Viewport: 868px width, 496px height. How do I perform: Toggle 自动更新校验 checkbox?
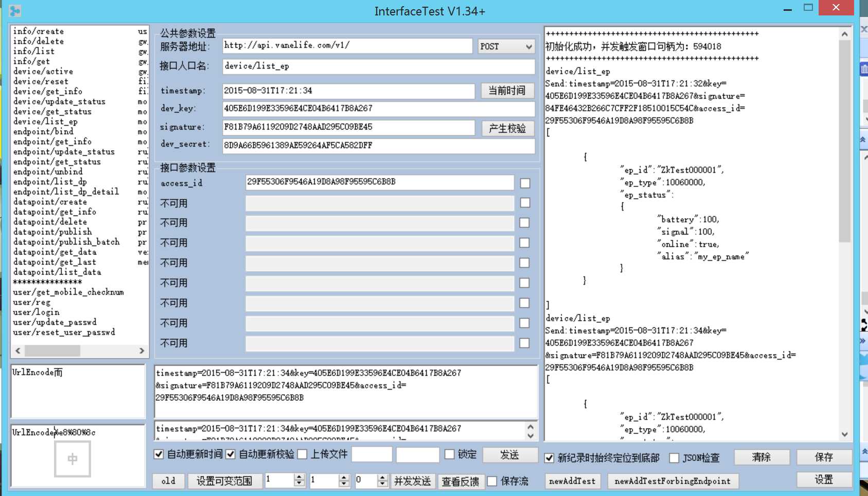pos(231,454)
